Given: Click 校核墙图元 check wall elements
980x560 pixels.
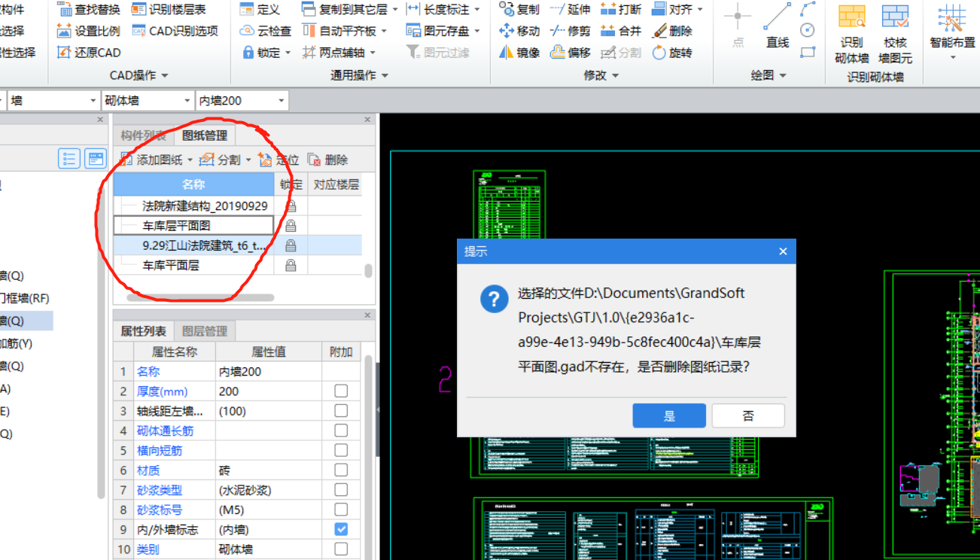Looking at the screenshot, I should tap(896, 35).
